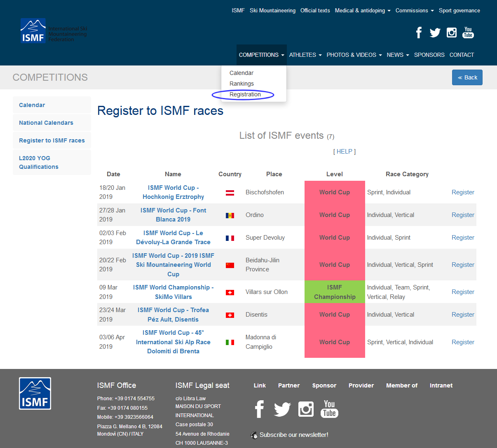This screenshot has width=497, height=448.
Task: Click Subscribe our newsletter link
Action: [293, 435]
